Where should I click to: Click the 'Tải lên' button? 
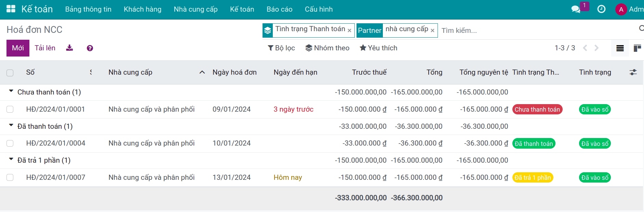pyautogui.click(x=45, y=48)
